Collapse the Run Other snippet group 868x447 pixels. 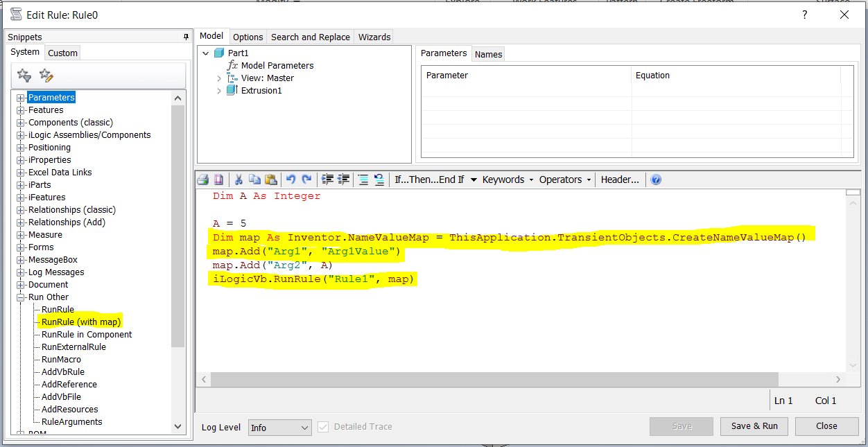pyautogui.click(x=20, y=297)
